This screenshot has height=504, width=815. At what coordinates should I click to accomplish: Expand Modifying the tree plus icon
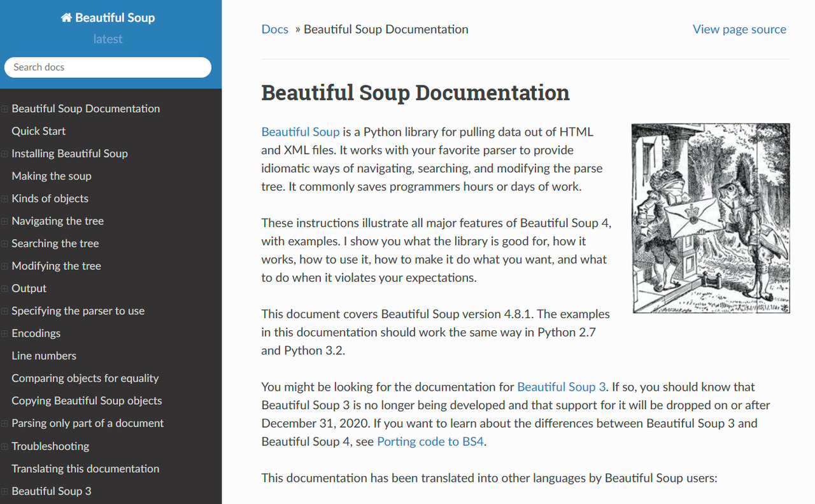(4, 266)
